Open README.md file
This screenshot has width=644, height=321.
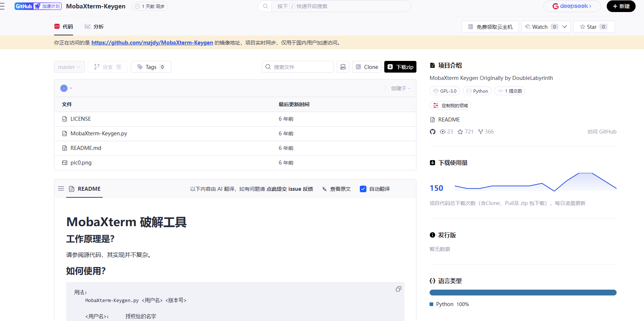click(86, 148)
